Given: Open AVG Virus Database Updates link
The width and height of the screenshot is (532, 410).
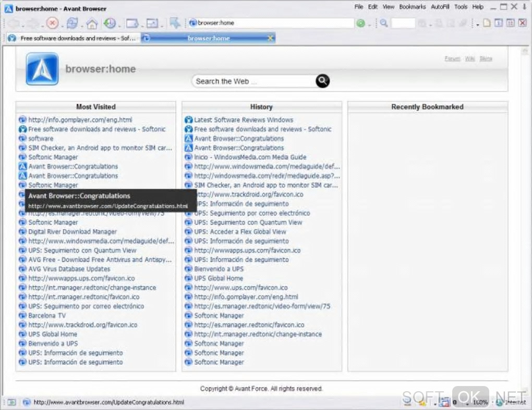Looking at the screenshot, I should (x=69, y=269).
